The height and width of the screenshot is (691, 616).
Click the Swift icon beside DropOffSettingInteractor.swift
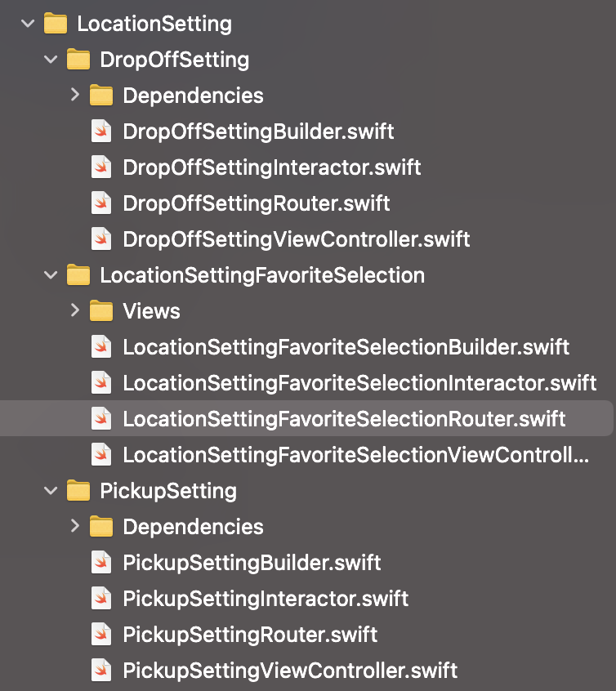pyautogui.click(x=101, y=167)
